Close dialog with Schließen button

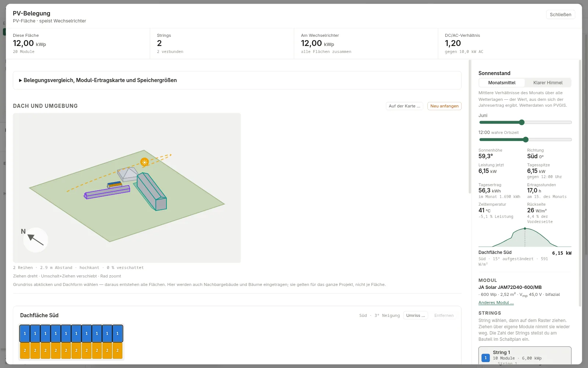pyautogui.click(x=560, y=15)
